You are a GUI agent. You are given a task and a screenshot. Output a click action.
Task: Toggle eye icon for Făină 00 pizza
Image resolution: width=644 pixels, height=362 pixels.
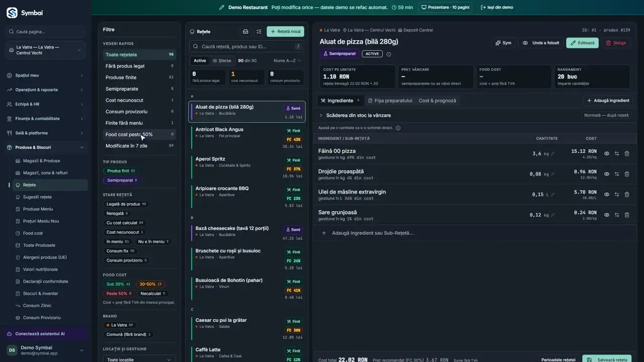point(607,153)
